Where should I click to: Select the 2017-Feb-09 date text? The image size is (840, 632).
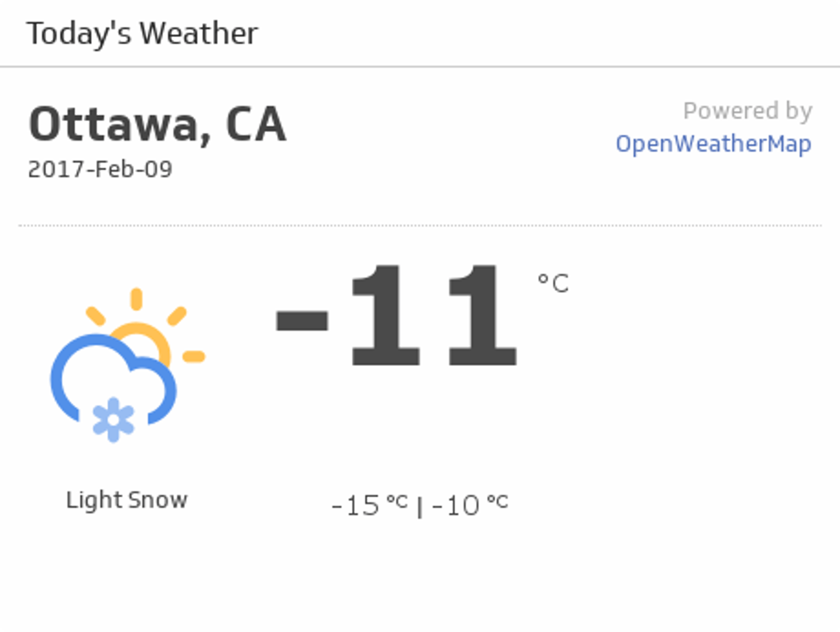[x=100, y=170]
